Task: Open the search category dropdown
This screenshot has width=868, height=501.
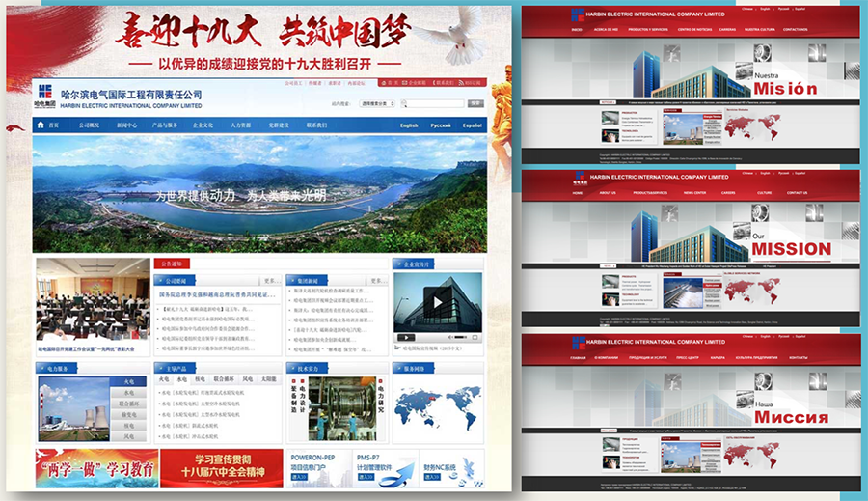Action: click(377, 103)
